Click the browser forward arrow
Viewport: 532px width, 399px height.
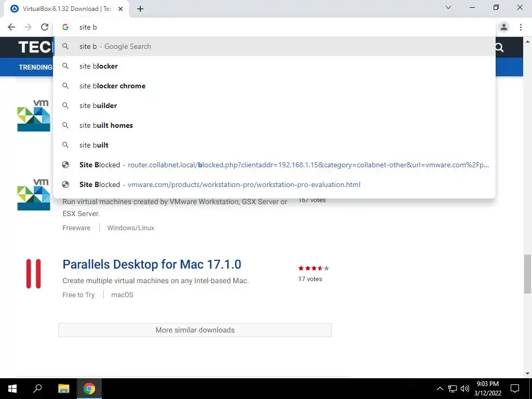28,27
